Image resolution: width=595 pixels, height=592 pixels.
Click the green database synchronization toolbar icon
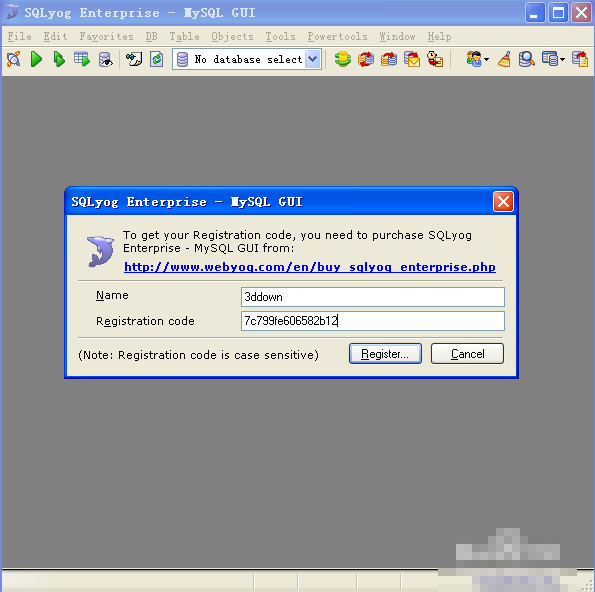[x=343, y=59]
